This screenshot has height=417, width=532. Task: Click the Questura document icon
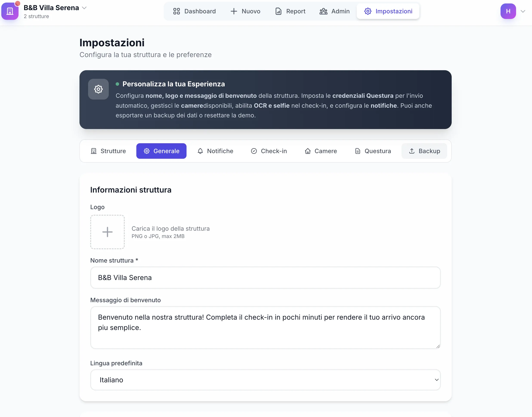tap(358, 151)
